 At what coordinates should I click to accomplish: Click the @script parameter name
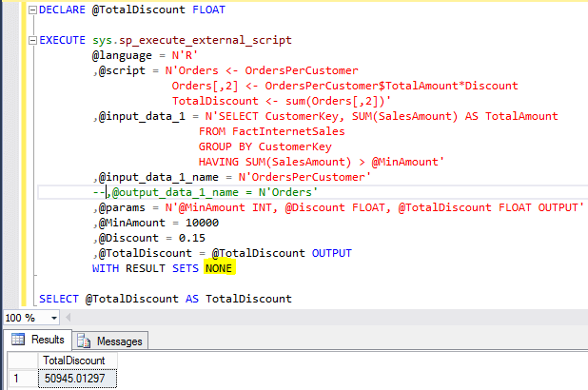tap(122, 71)
